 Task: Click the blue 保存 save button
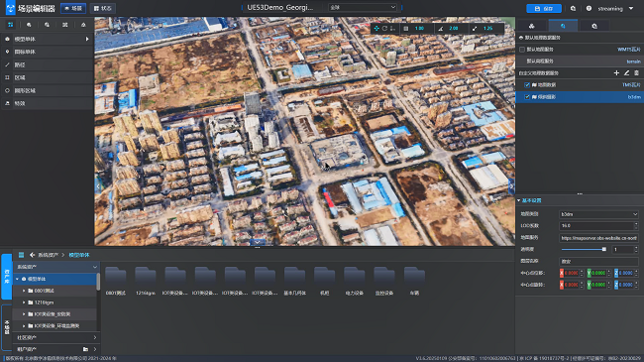coord(544,8)
